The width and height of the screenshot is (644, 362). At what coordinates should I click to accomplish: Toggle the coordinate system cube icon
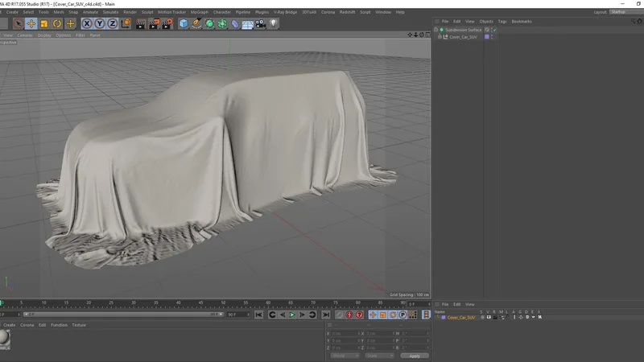point(126,24)
